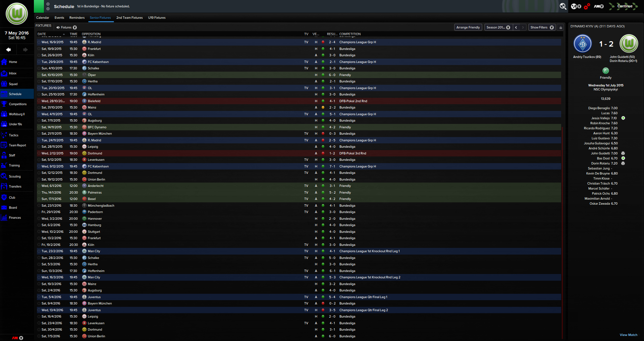Open the Board sidebar icon
Image resolution: width=644 pixels, height=341 pixels.
(4, 208)
